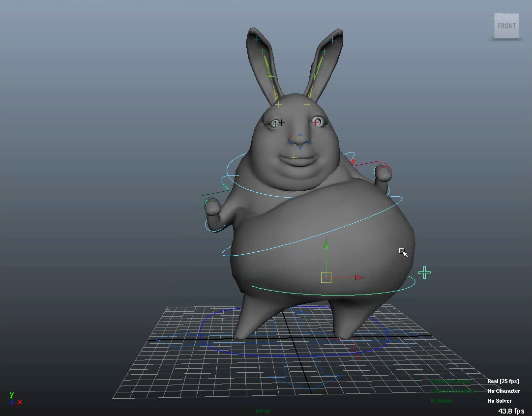This screenshot has width=532, height=416.
Task: Click the 'persp' camera name label
Action: 263,411
